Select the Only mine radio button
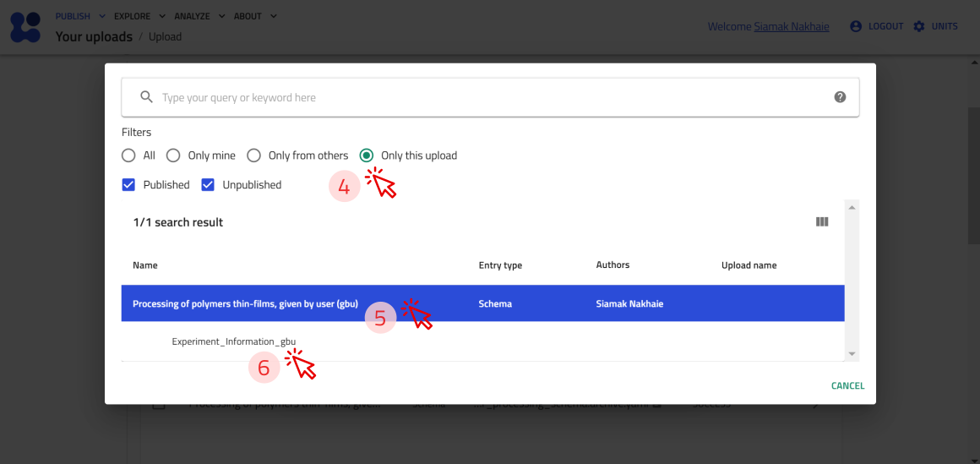 pyautogui.click(x=173, y=155)
